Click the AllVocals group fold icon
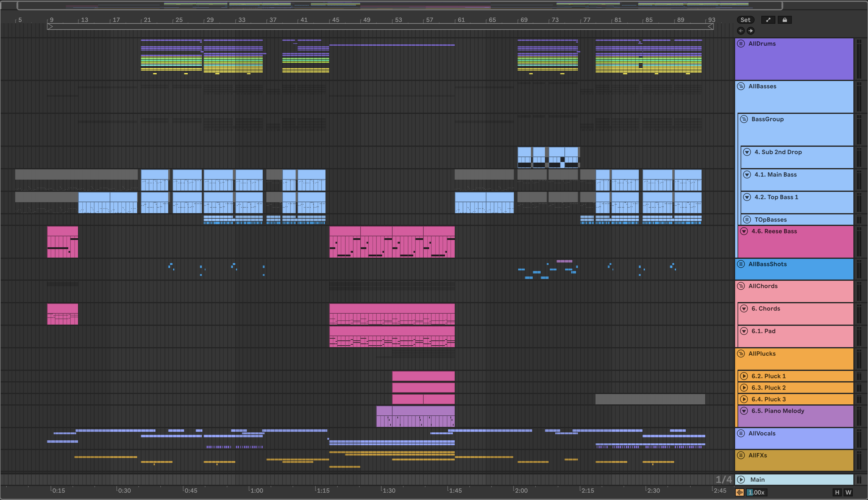868x500 pixels. click(x=741, y=433)
